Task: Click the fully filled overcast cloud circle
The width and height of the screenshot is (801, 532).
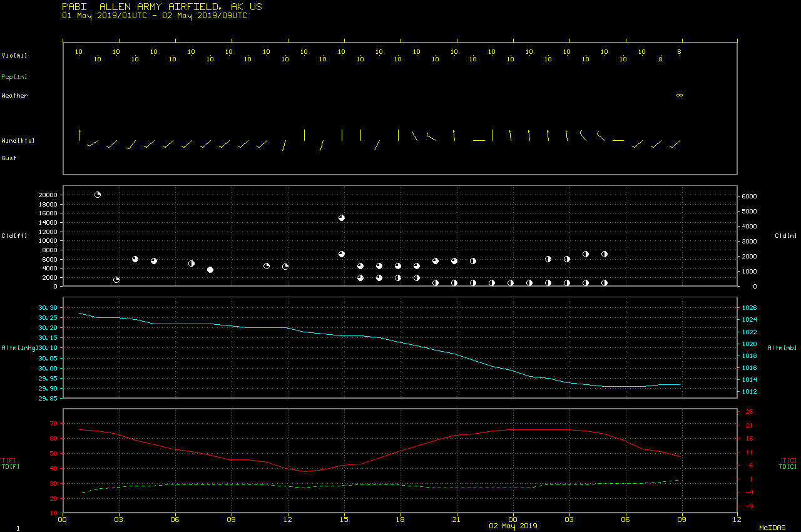Action: (210, 270)
